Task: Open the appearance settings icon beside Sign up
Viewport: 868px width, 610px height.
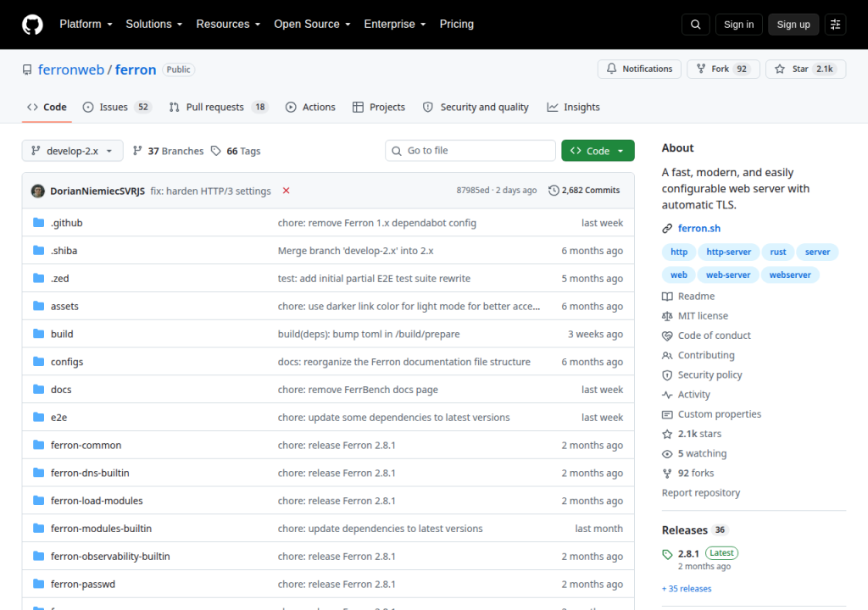Action: coord(835,25)
